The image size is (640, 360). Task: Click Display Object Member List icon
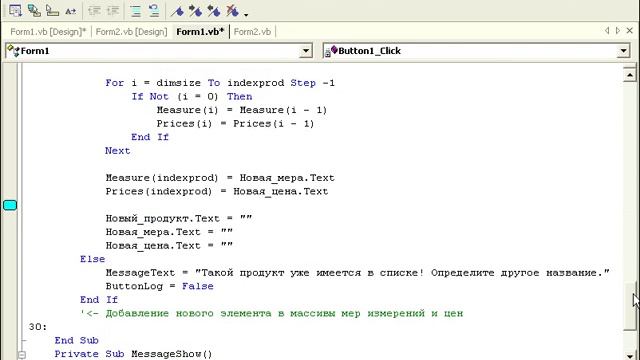point(15,11)
